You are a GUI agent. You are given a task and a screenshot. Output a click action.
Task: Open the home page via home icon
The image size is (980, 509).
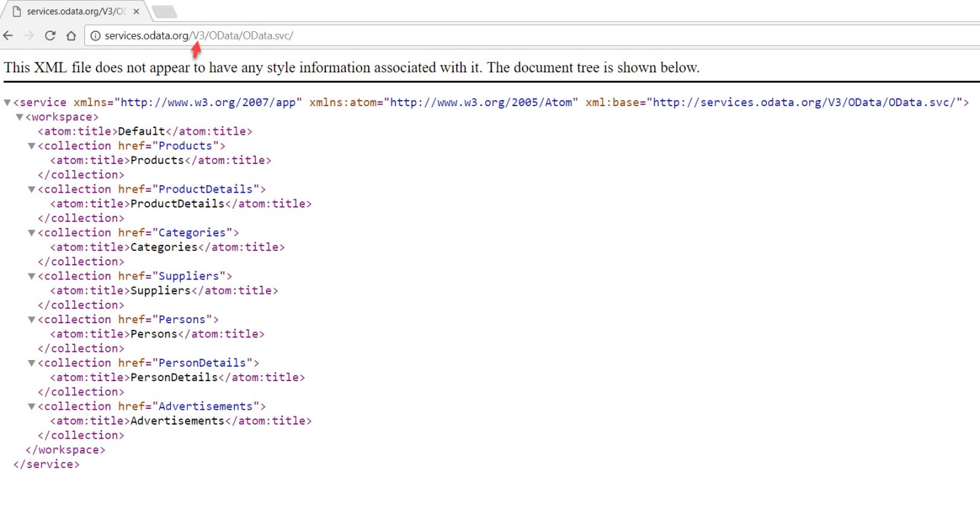[x=71, y=35]
